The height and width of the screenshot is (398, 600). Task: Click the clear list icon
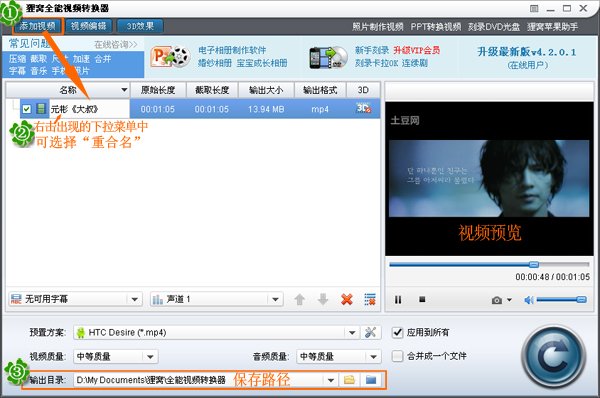click(x=370, y=299)
